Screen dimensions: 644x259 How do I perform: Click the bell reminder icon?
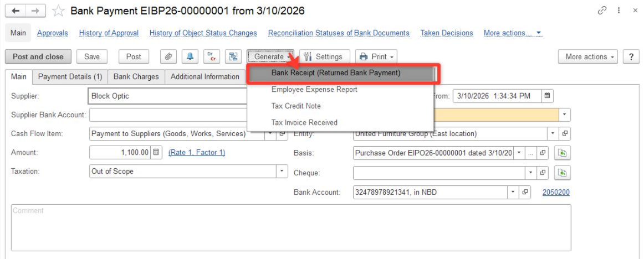tap(190, 56)
